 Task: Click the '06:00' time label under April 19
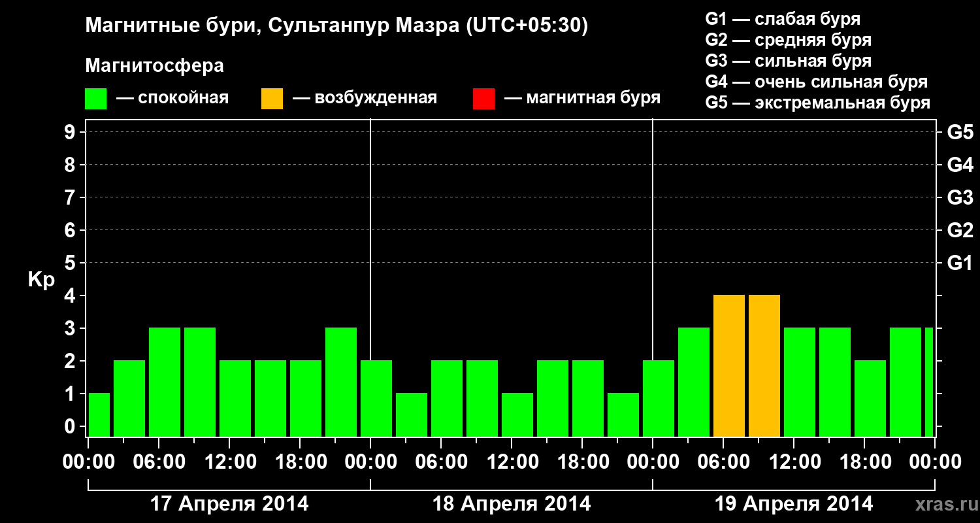coord(723,462)
